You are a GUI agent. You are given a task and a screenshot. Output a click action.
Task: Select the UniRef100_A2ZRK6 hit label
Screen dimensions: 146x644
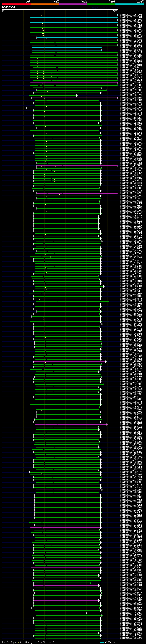point(131,165)
